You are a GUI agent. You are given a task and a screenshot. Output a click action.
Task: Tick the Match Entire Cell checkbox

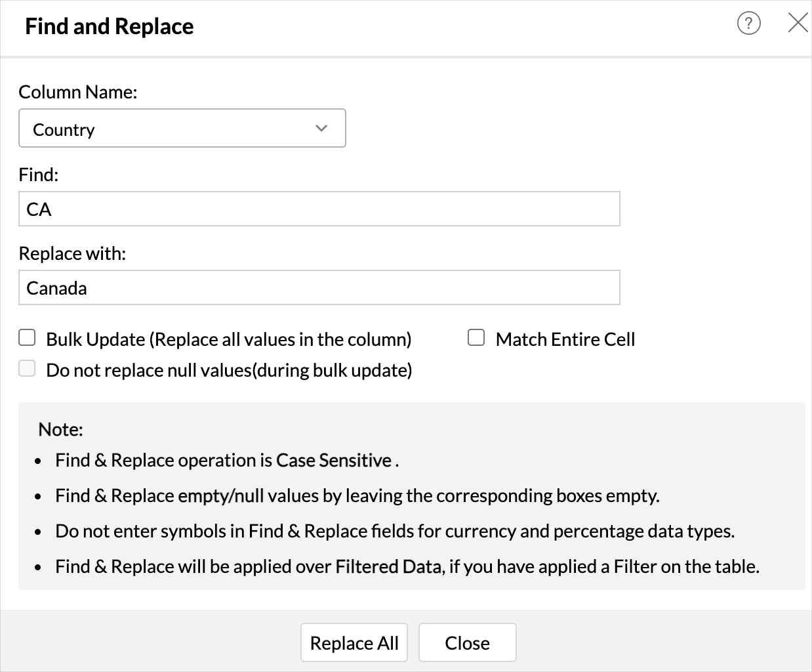pos(476,338)
